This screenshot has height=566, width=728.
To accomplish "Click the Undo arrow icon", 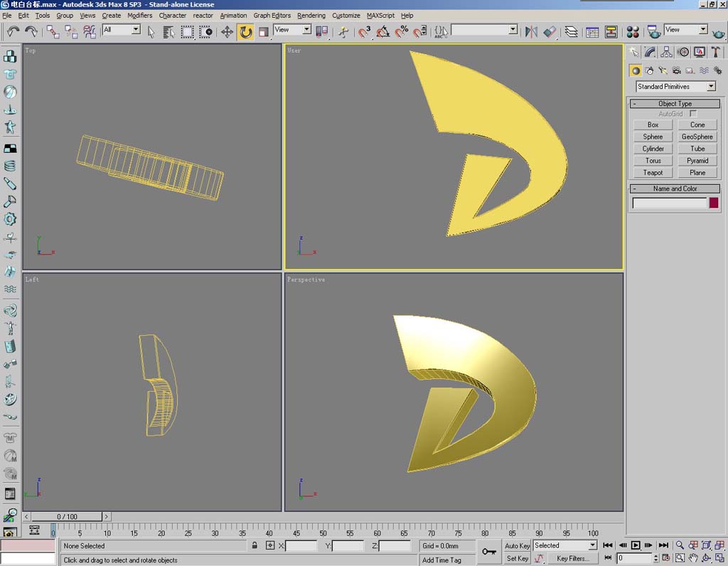I will [x=13, y=31].
